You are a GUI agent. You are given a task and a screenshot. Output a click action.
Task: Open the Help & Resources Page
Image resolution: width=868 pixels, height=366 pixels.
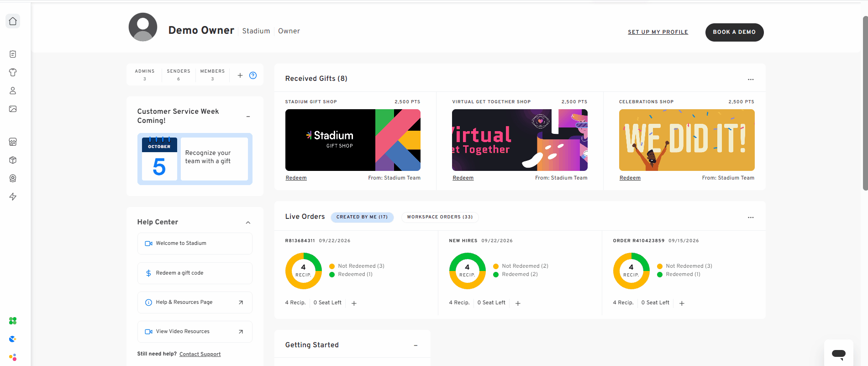(x=195, y=302)
